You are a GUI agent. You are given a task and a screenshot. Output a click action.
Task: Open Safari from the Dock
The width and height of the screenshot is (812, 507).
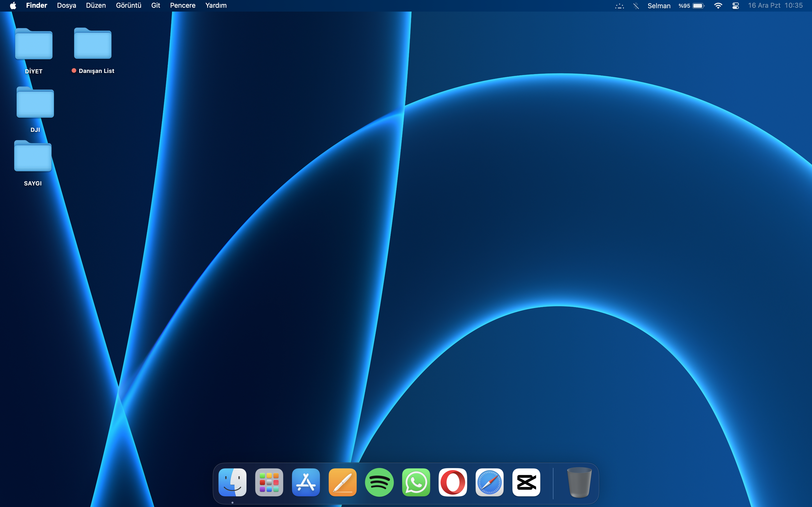(x=490, y=482)
